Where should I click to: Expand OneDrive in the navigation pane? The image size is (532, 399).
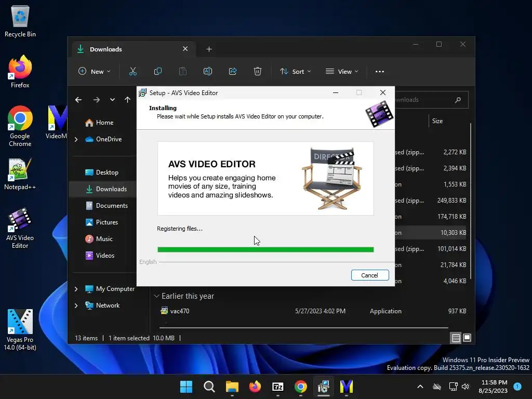click(x=76, y=139)
